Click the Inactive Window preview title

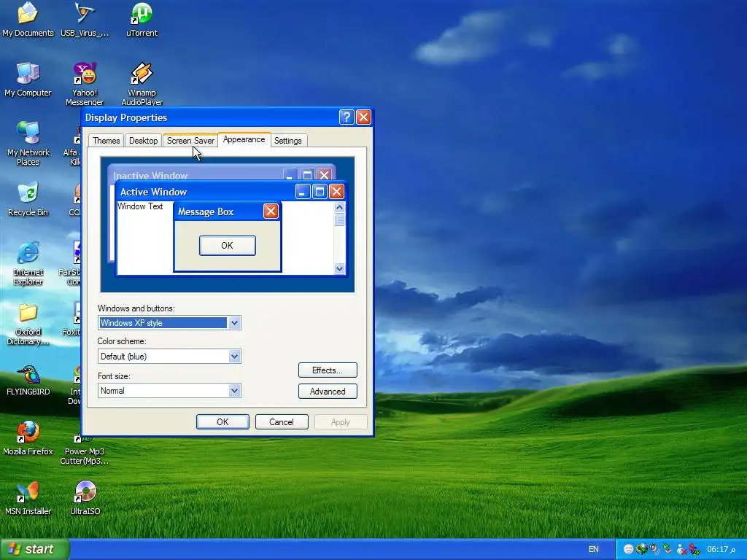pos(150,176)
